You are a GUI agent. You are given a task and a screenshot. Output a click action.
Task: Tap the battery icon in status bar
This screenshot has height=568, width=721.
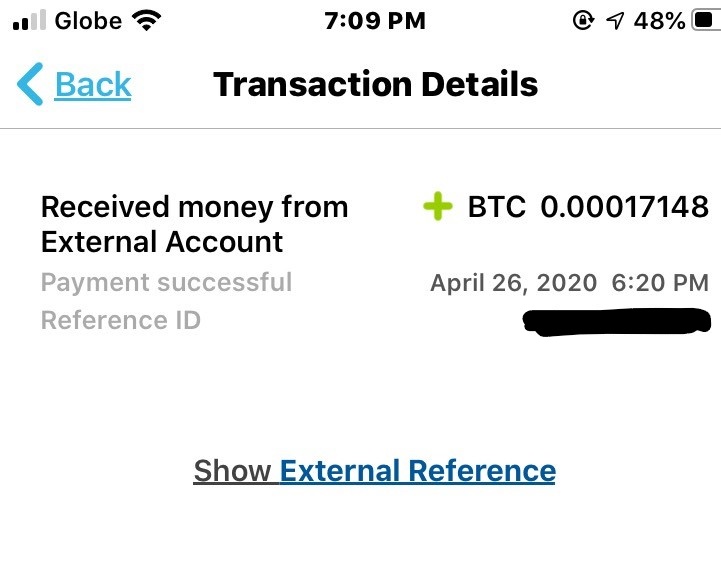[705, 21]
